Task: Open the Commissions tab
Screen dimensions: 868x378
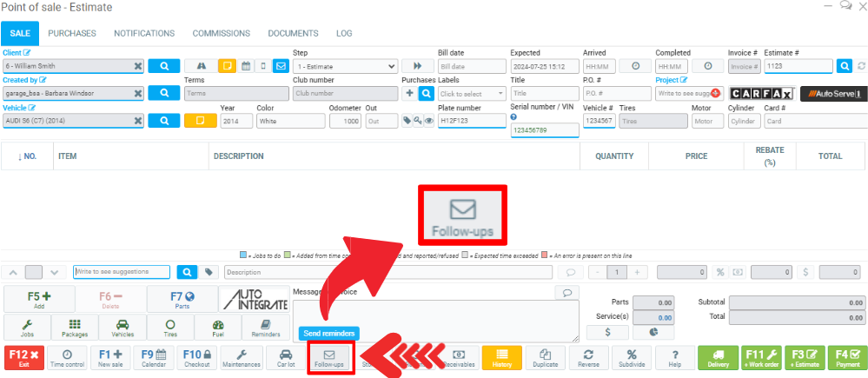Action: [x=221, y=33]
